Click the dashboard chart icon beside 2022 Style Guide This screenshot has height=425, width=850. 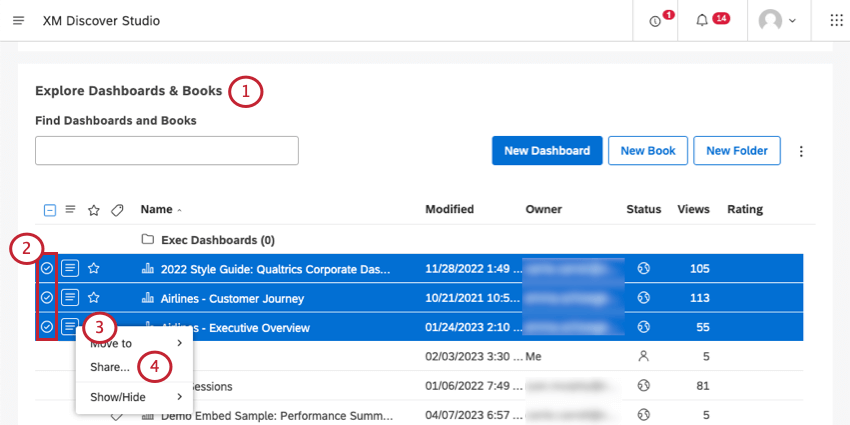147,269
